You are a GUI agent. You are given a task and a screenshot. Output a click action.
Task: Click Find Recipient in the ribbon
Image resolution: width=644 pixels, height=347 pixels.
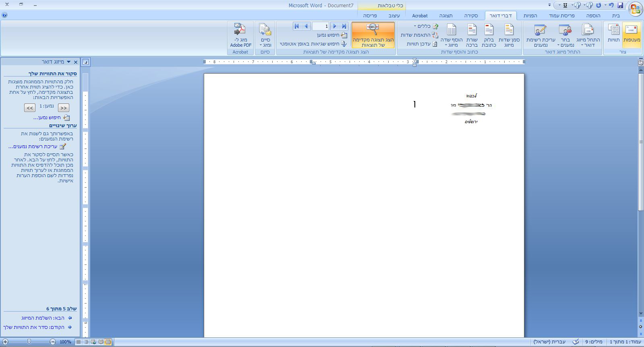pos(332,35)
